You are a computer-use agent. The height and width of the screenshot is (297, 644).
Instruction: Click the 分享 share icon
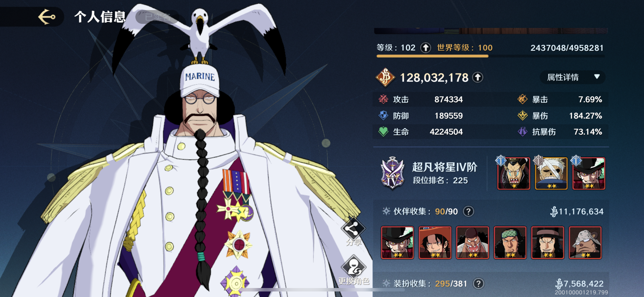(353, 228)
